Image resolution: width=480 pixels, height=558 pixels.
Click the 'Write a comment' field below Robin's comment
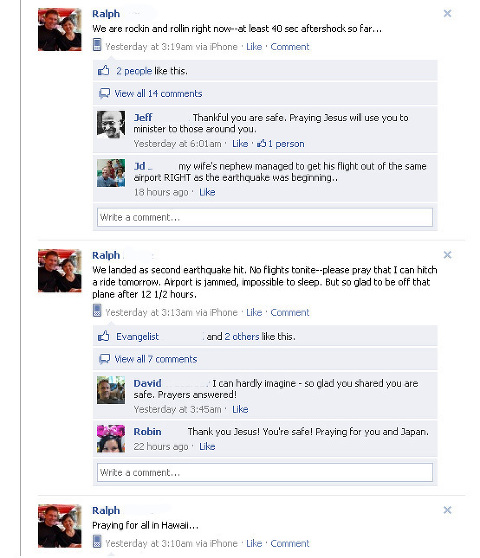[x=265, y=472]
